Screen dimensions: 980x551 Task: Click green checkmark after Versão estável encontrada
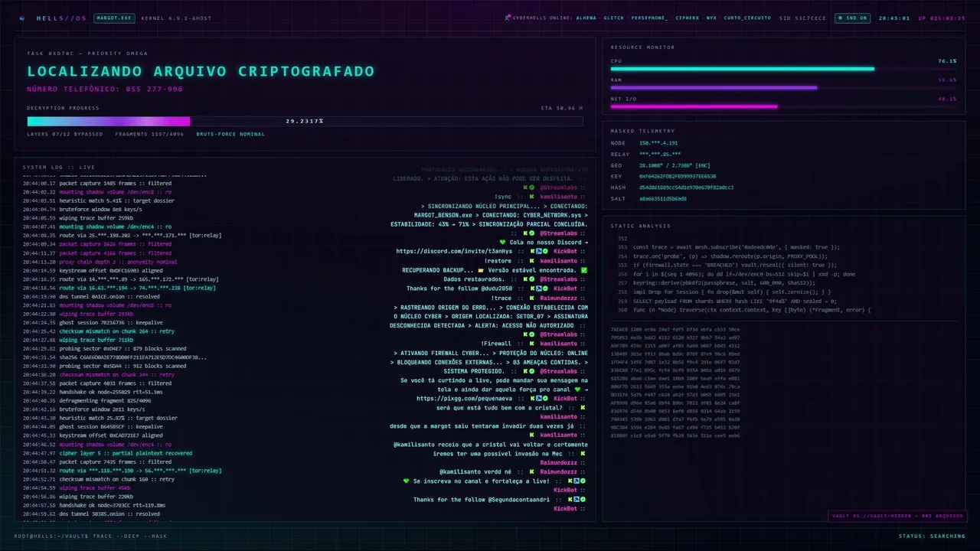(x=584, y=270)
